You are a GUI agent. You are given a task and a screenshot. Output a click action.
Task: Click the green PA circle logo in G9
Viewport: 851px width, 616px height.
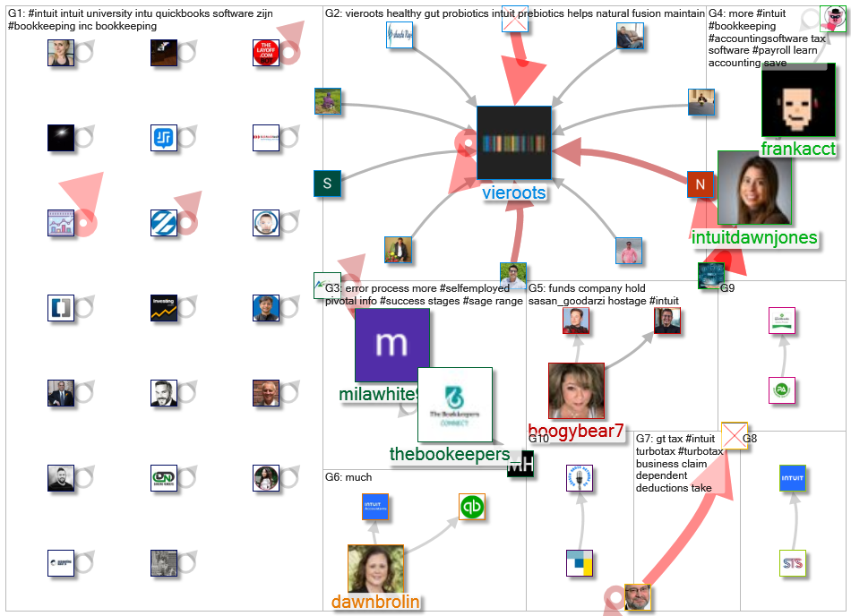[x=781, y=390]
